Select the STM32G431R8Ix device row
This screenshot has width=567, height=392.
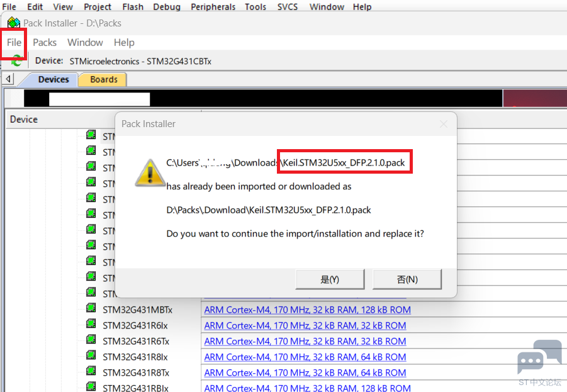tap(135, 357)
